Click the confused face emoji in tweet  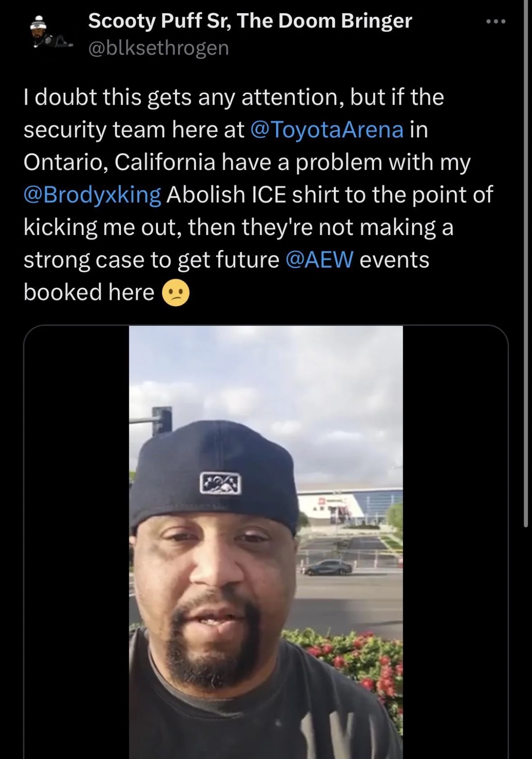(176, 293)
